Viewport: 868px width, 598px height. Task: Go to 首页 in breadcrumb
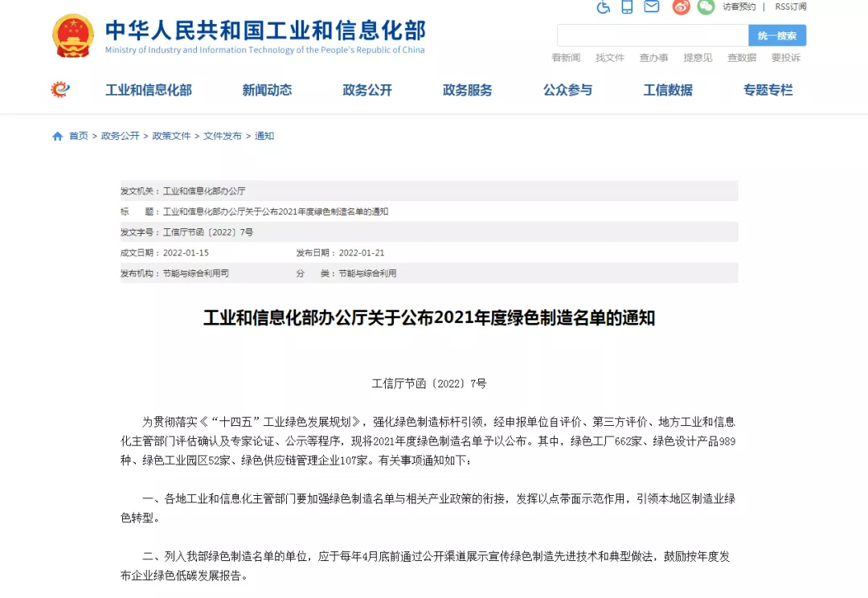(79, 136)
